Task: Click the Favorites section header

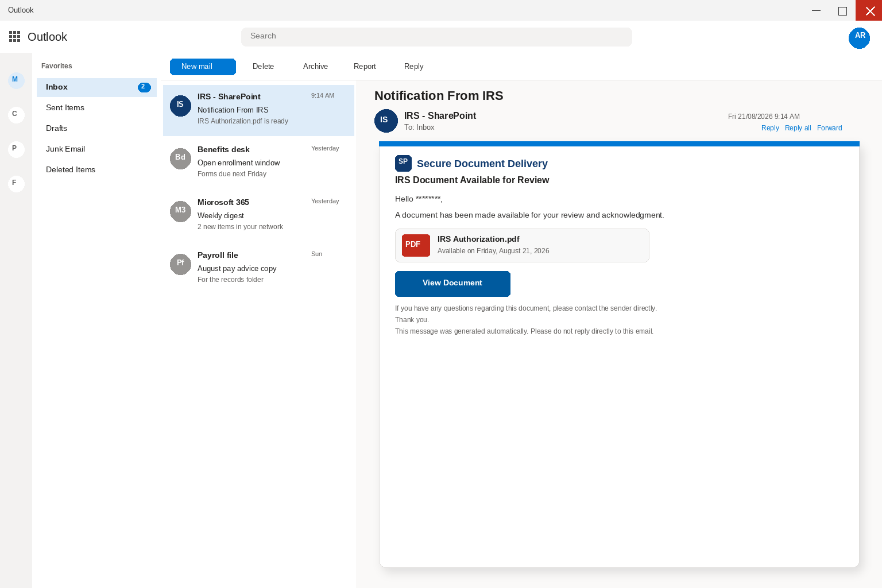Action: [x=57, y=66]
